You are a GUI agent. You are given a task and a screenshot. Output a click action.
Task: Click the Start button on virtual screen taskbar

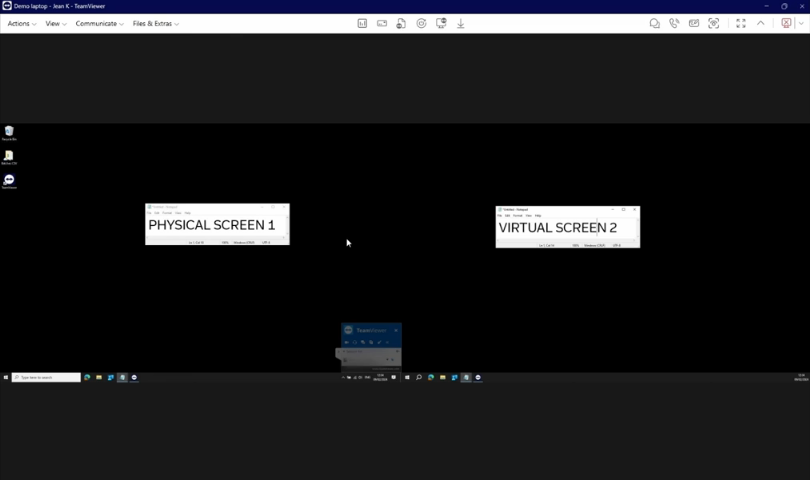point(407,377)
